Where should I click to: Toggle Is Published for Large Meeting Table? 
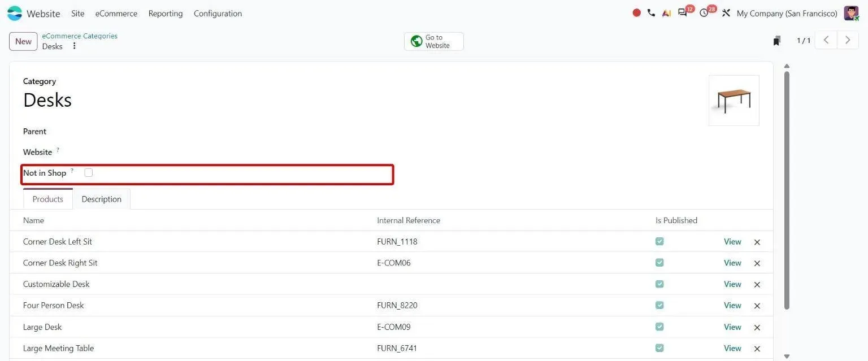pyautogui.click(x=659, y=348)
